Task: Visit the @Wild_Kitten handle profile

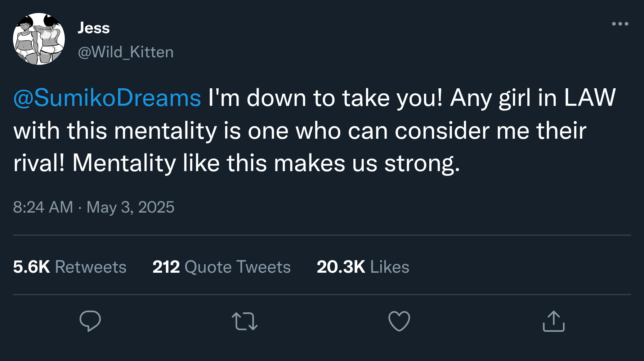Action: coord(126,52)
